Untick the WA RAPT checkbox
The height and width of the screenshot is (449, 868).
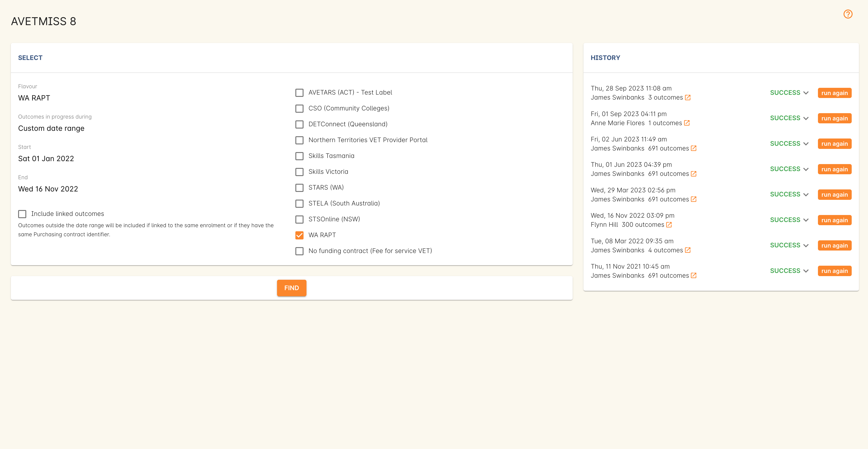point(299,235)
